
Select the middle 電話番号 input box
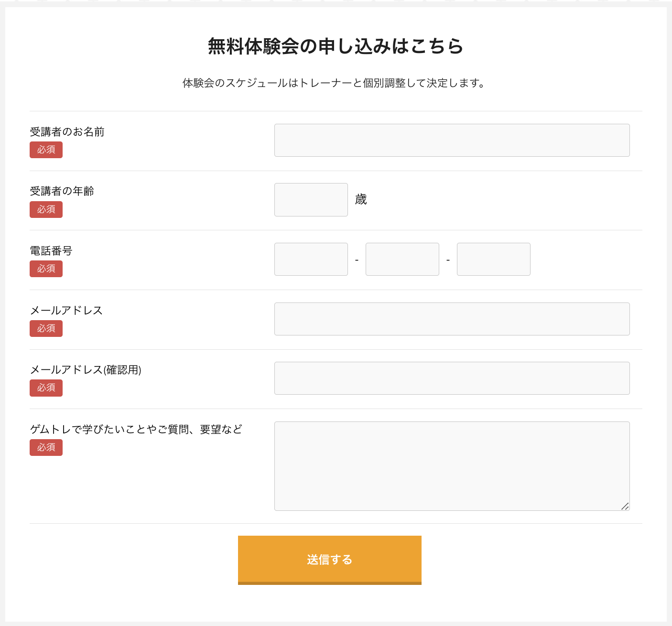point(402,259)
